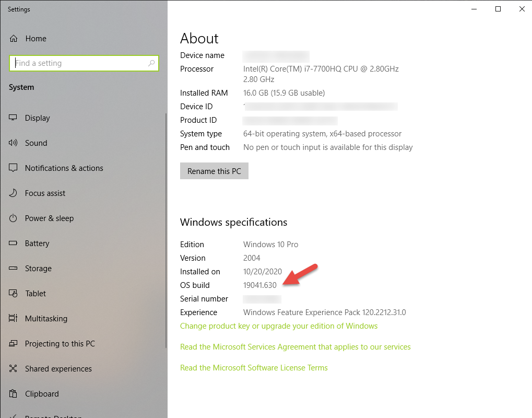Click the Serial number label

[x=204, y=299]
